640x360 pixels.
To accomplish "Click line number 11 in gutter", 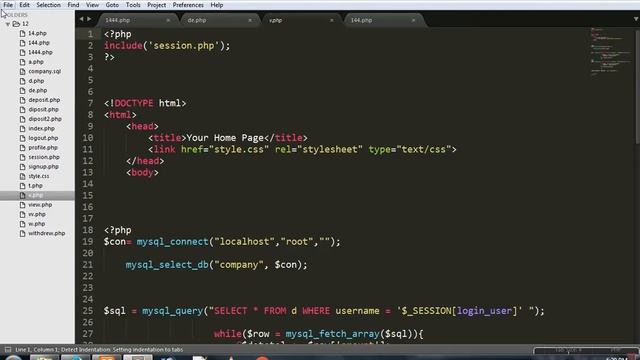I will point(88,149).
